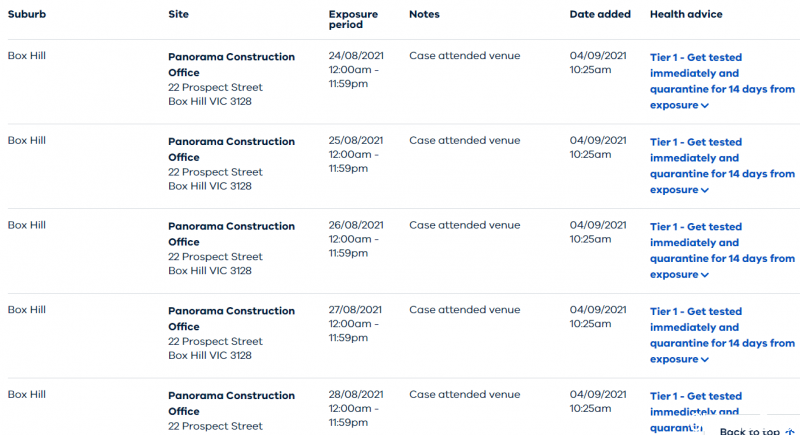Viewport: 800px width, 435px height.
Task: Open Tier 1 health advice for 27/08/2021 row
Action: coord(722,335)
